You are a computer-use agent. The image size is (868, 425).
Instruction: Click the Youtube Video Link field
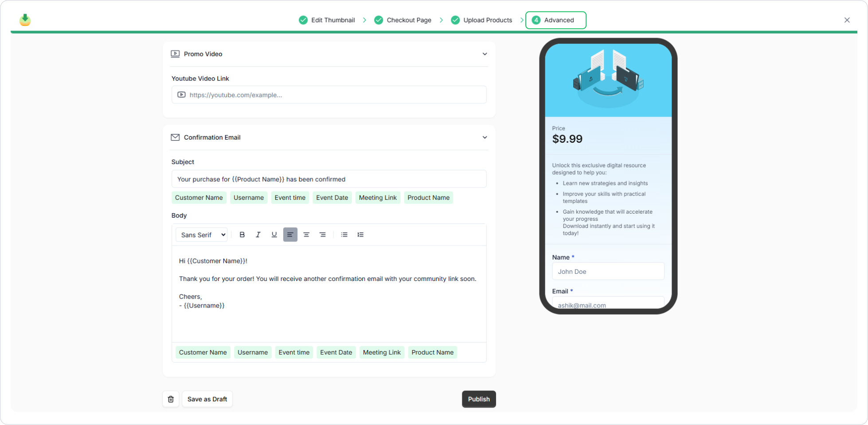click(x=329, y=95)
